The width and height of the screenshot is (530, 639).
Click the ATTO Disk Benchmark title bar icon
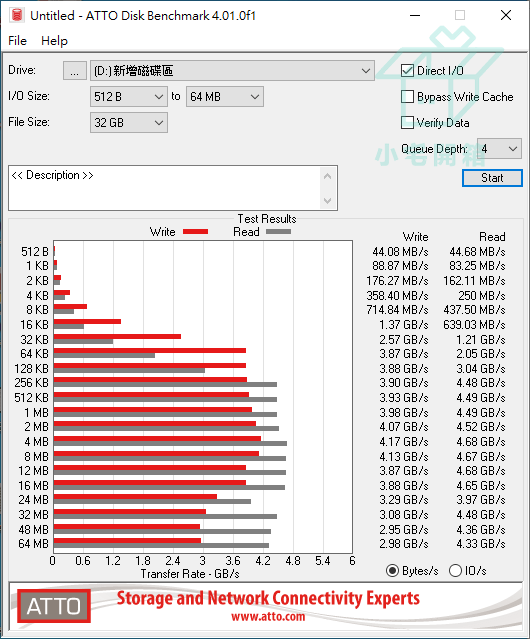(x=17, y=15)
